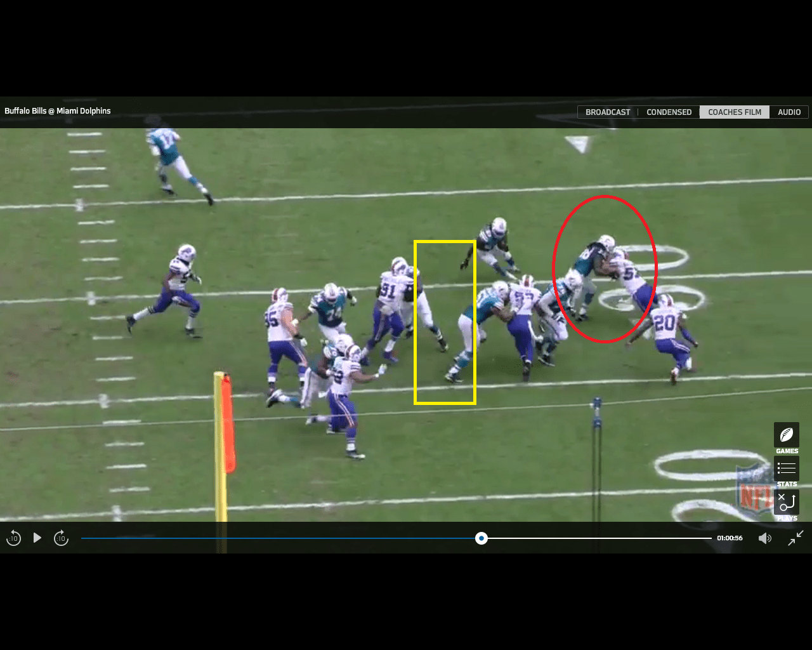This screenshot has width=812, height=650.
Task: Click the 01:00:56 time display
Action: pyautogui.click(x=730, y=538)
